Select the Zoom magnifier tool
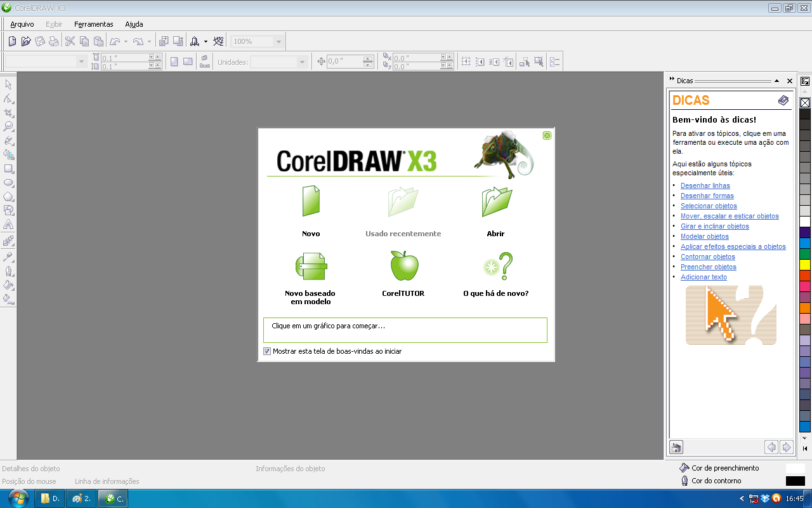 coord(9,126)
